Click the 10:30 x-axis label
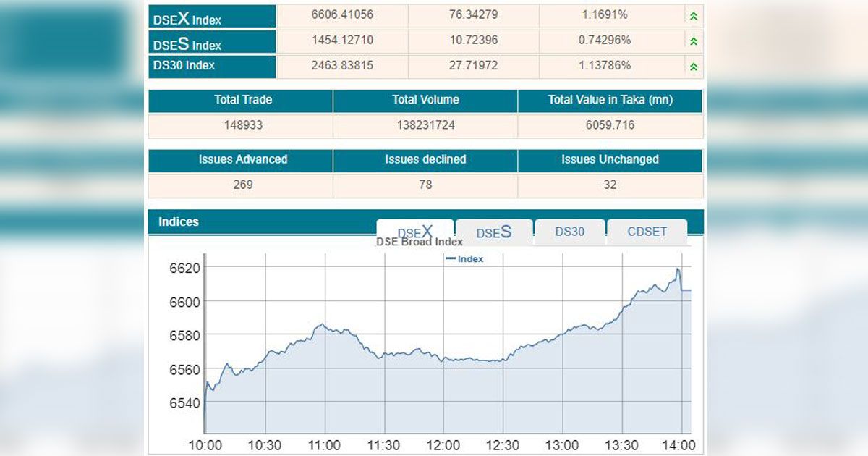This screenshot has width=868, height=456. click(x=264, y=444)
